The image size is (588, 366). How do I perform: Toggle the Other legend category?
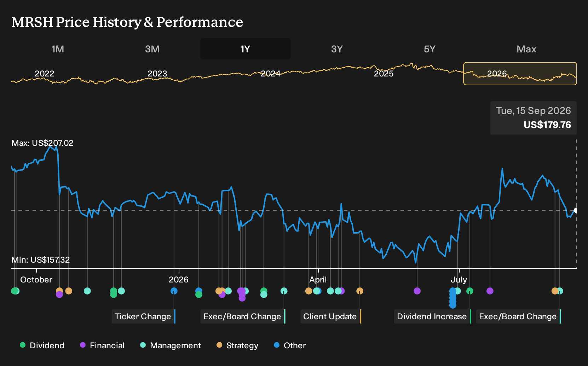point(290,345)
